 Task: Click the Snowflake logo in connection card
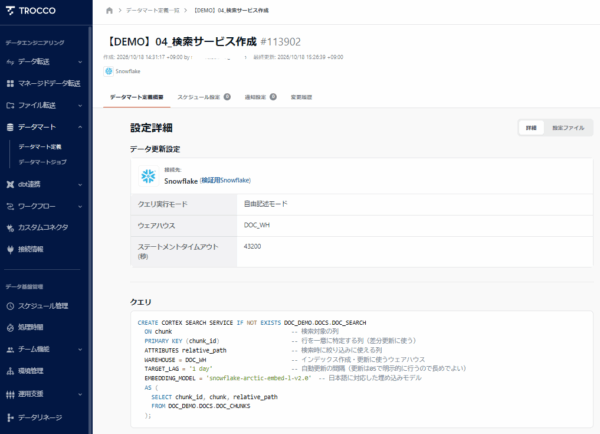click(x=148, y=176)
